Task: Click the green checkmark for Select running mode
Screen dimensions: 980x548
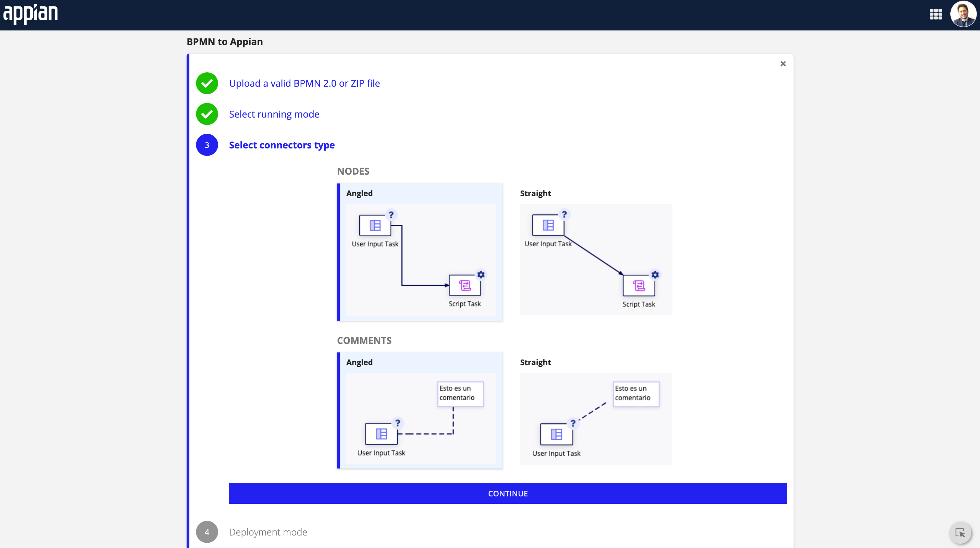Action: [207, 114]
